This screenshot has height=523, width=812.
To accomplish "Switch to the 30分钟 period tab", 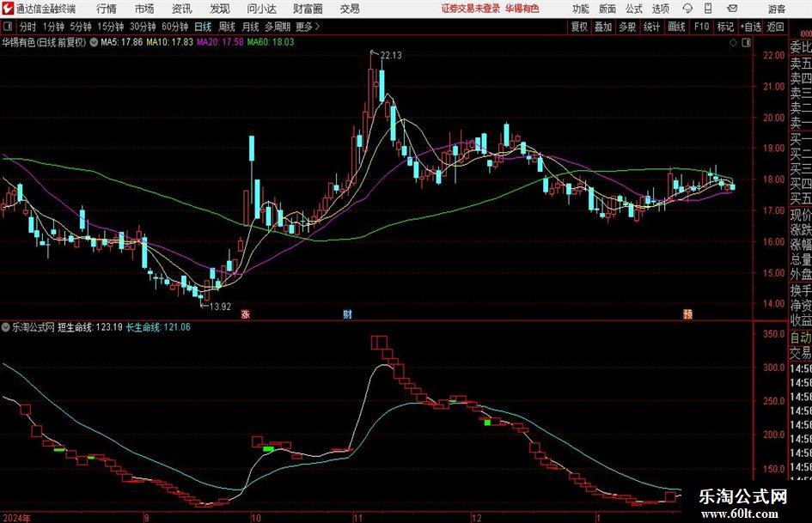I will 143,27.
